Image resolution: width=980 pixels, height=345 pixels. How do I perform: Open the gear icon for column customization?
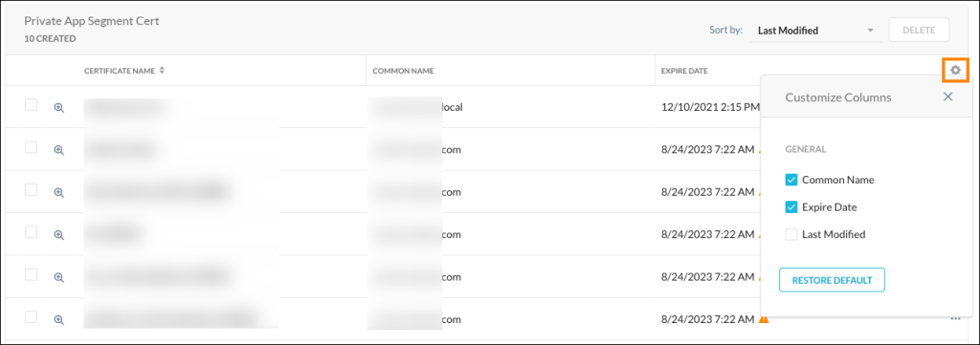(x=955, y=71)
